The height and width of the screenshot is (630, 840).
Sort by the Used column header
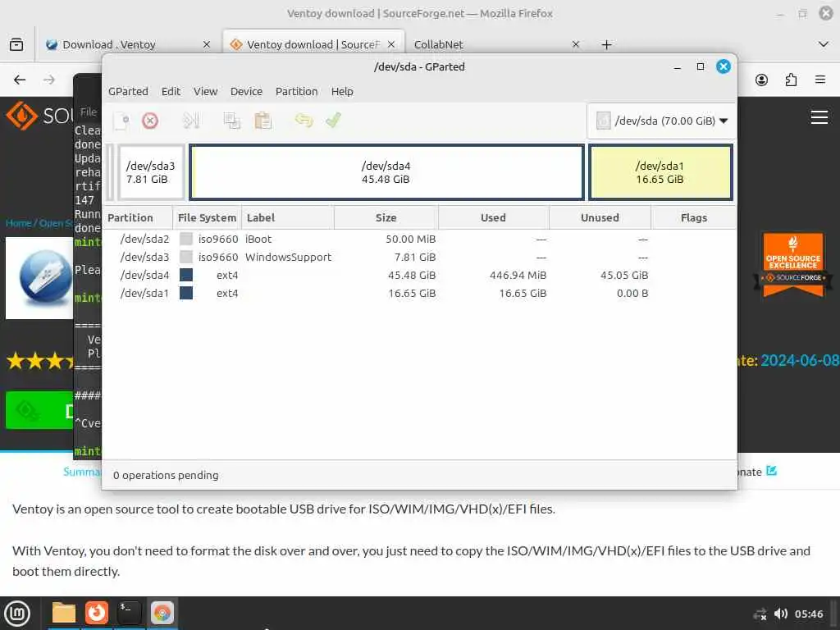tap(493, 218)
